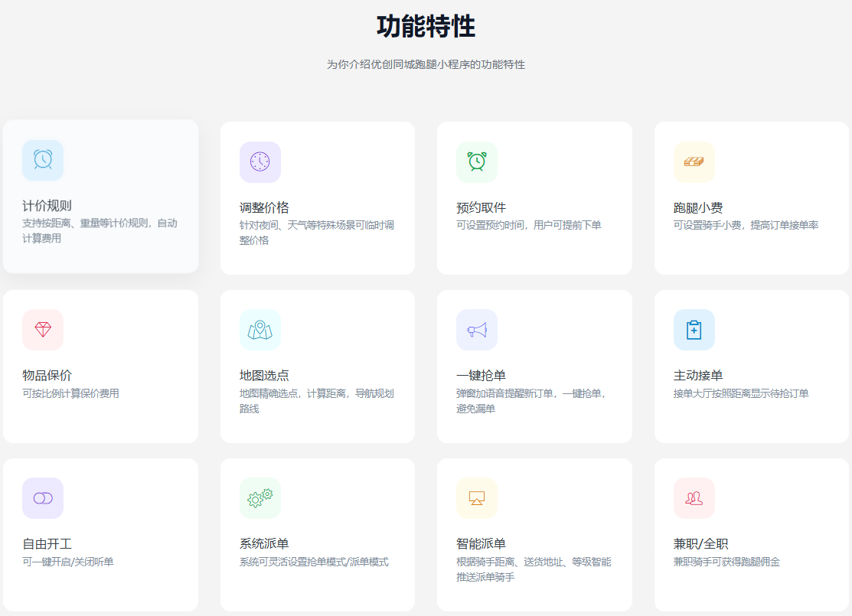
Task: Click the green gears icon for 系统派单
Action: (x=260, y=498)
